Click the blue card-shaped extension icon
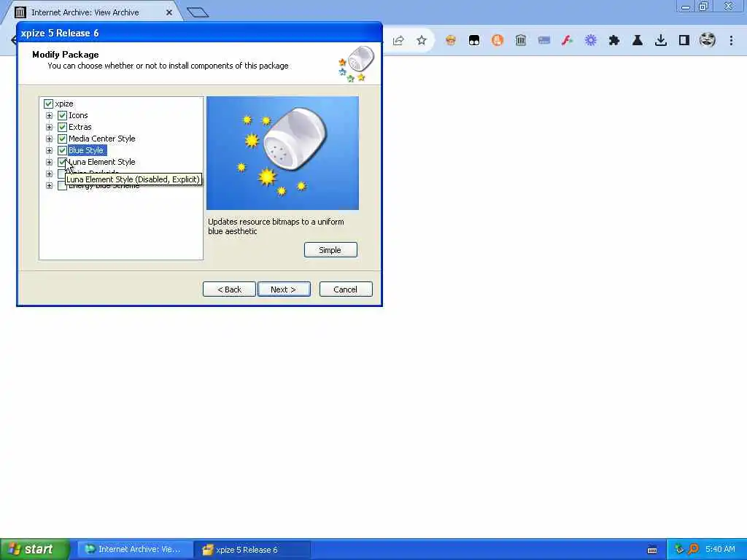This screenshot has height=560, width=747. (x=544, y=41)
